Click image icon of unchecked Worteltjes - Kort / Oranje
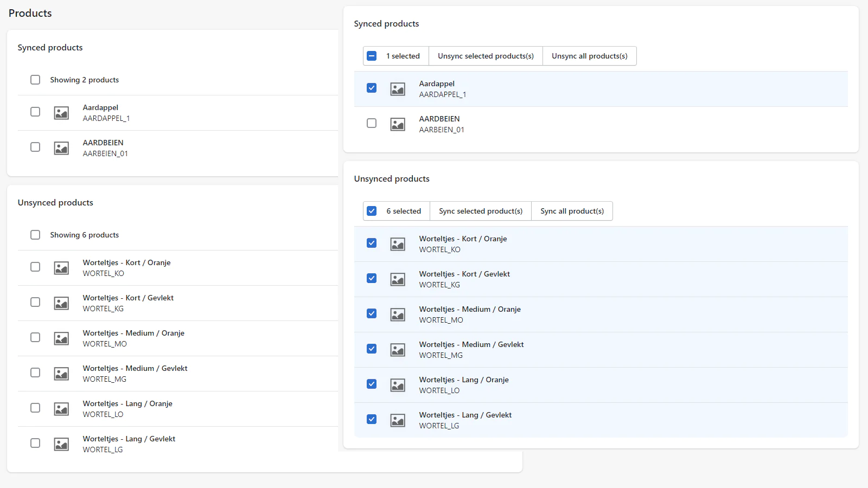Screen dimensions: 868x488 pyautogui.click(x=61, y=268)
